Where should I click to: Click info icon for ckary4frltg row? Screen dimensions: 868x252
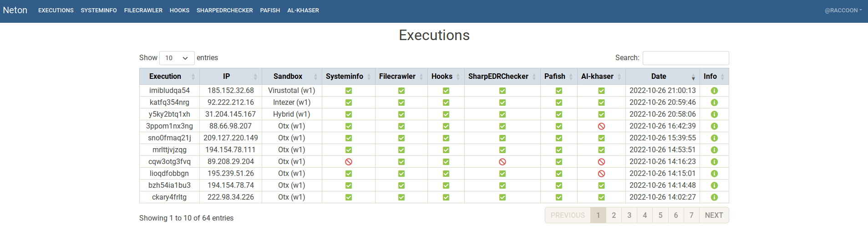714,197
